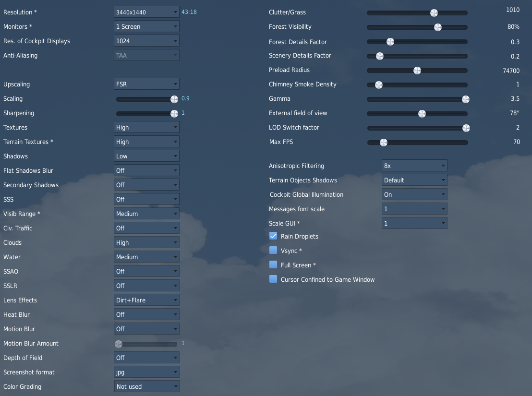
Task: Open the Terrain Objects Shadows dropdown
Action: coord(414,180)
